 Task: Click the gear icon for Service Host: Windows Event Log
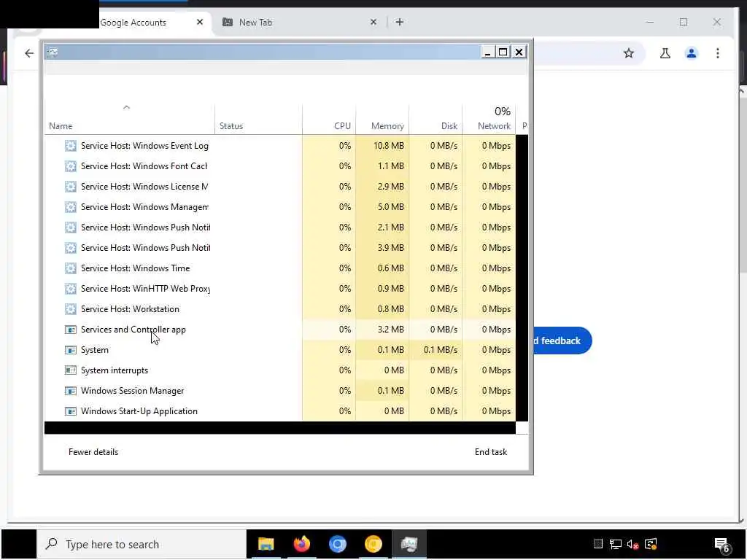point(71,146)
